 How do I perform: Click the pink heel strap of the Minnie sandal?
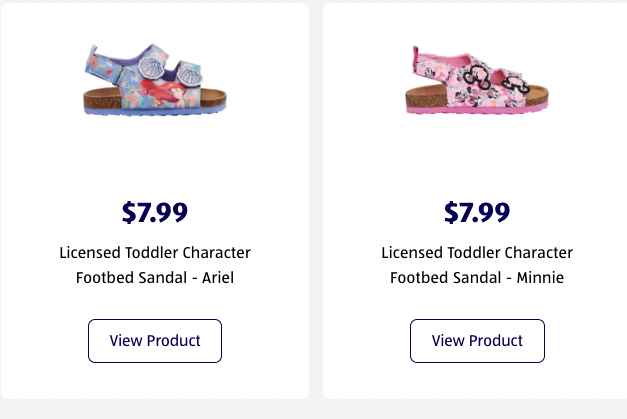coord(417,57)
